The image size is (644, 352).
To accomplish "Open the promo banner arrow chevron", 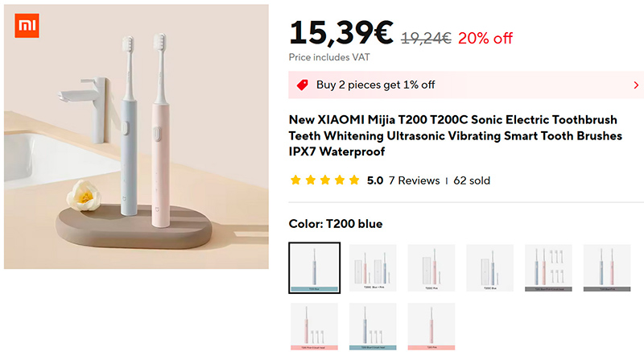I will 636,85.
